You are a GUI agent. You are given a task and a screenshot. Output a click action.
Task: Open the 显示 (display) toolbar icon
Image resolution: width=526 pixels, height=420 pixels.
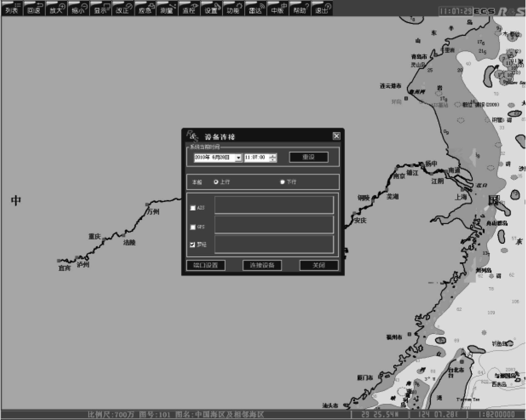101,8
